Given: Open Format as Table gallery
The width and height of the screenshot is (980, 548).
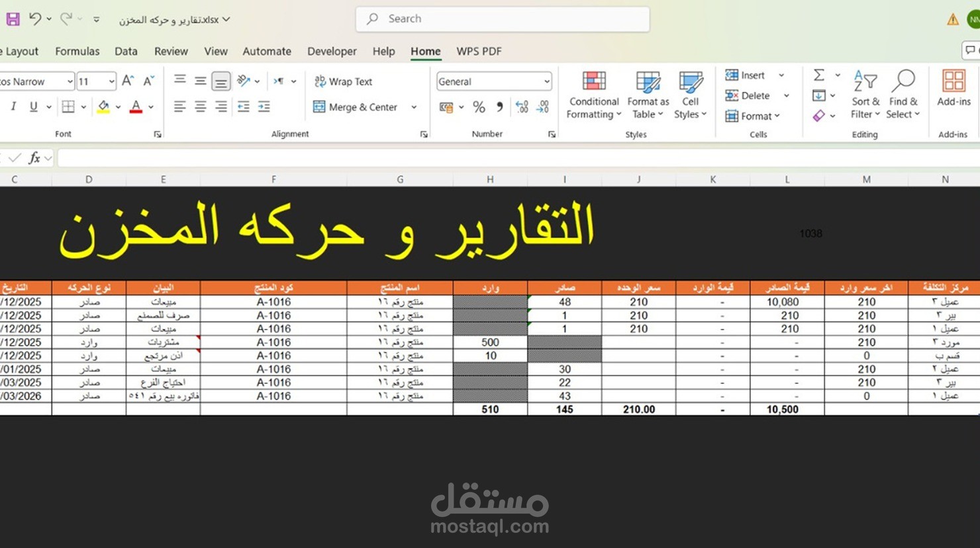Looking at the screenshot, I should 648,95.
